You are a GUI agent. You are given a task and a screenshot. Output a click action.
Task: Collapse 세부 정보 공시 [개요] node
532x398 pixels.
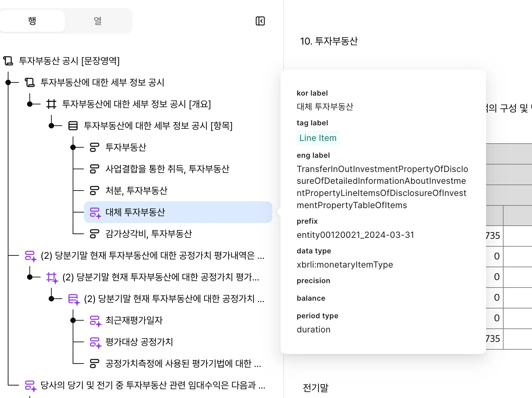(x=30, y=104)
